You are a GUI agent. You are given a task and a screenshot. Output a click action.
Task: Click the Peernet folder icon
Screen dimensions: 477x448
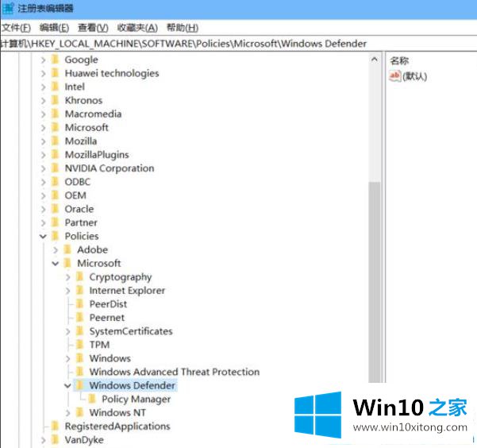pos(79,318)
